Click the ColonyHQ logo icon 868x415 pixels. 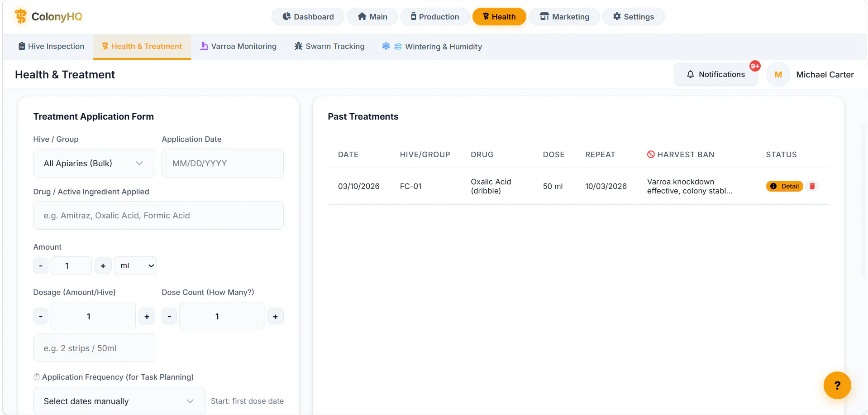pyautogui.click(x=20, y=16)
